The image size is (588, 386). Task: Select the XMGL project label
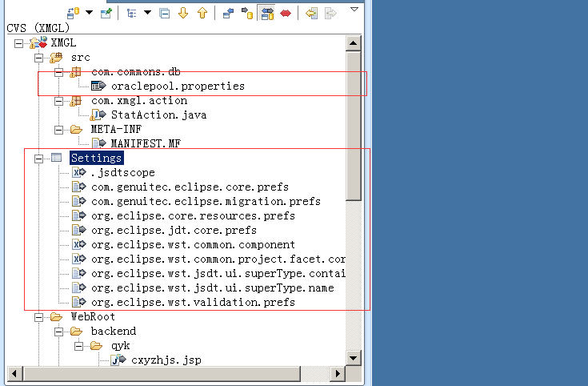coord(63,42)
